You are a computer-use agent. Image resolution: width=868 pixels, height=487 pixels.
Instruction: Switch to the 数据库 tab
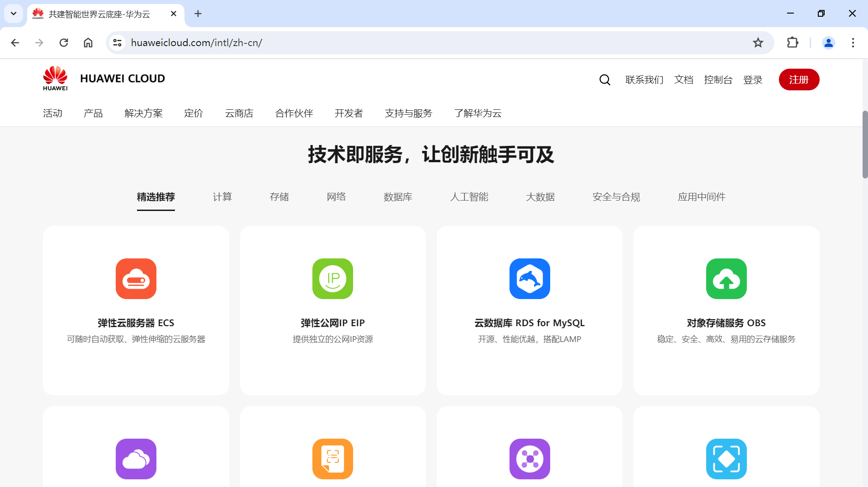tap(398, 197)
